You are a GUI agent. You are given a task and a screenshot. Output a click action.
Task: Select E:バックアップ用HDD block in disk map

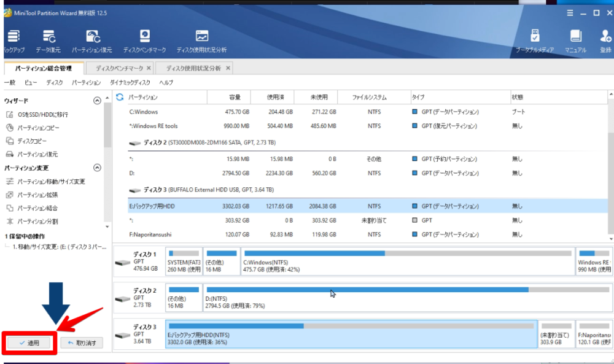tap(351, 334)
